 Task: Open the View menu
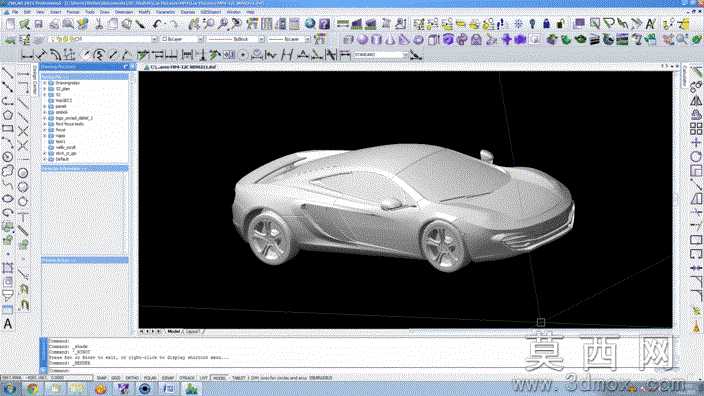pos(40,12)
